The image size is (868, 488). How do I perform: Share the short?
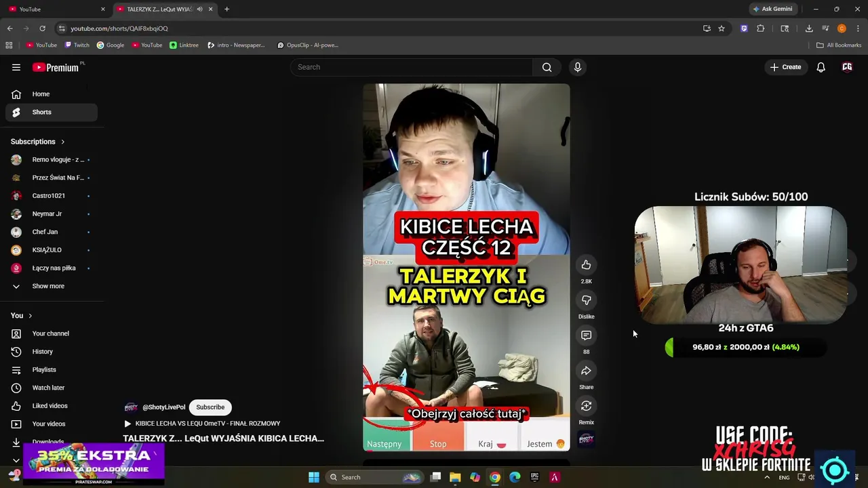pyautogui.click(x=587, y=371)
